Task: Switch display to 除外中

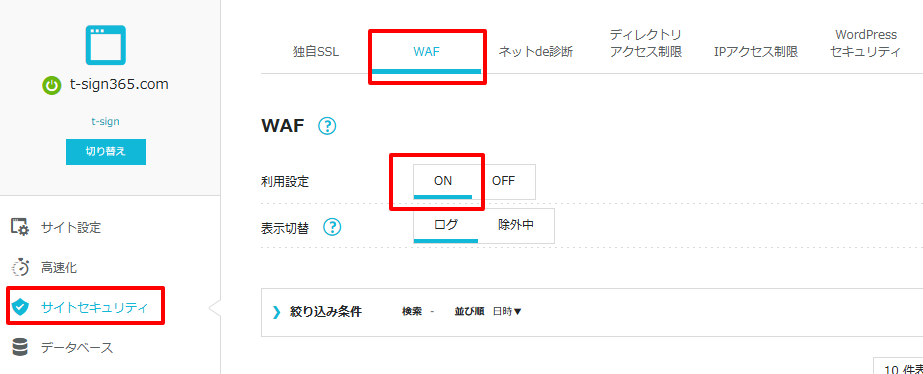Action: tap(516, 225)
